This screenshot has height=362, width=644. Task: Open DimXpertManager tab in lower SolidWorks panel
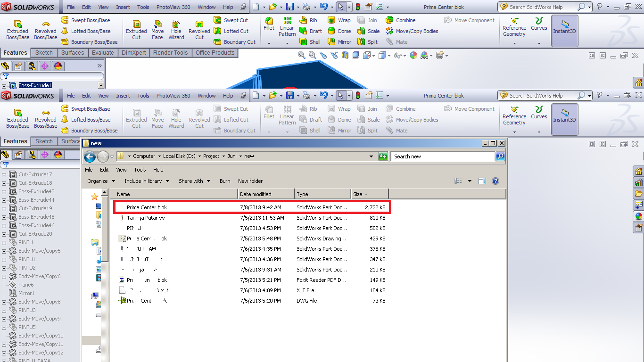(x=45, y=155)
